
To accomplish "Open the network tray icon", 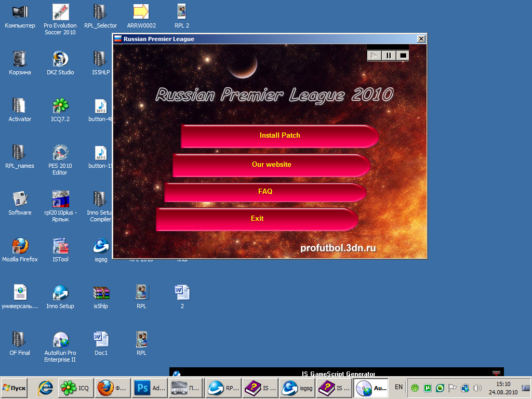I will coord(465,388).
